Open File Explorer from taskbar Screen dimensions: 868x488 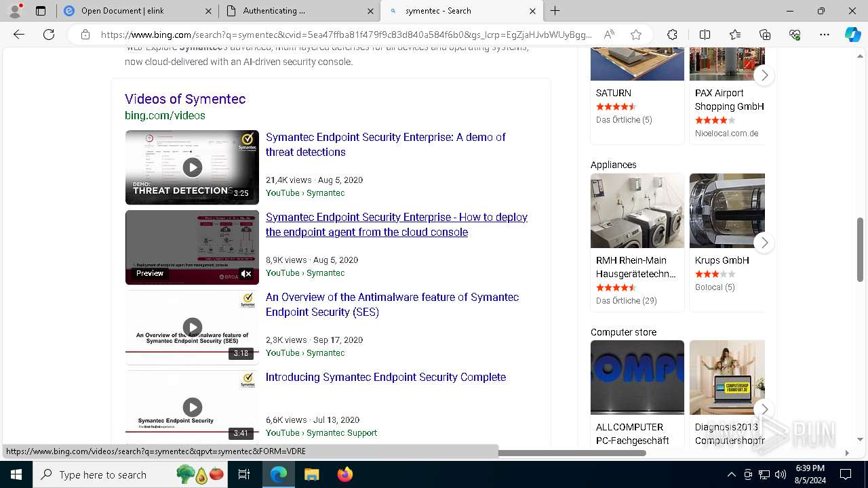(x=311, y=474)
